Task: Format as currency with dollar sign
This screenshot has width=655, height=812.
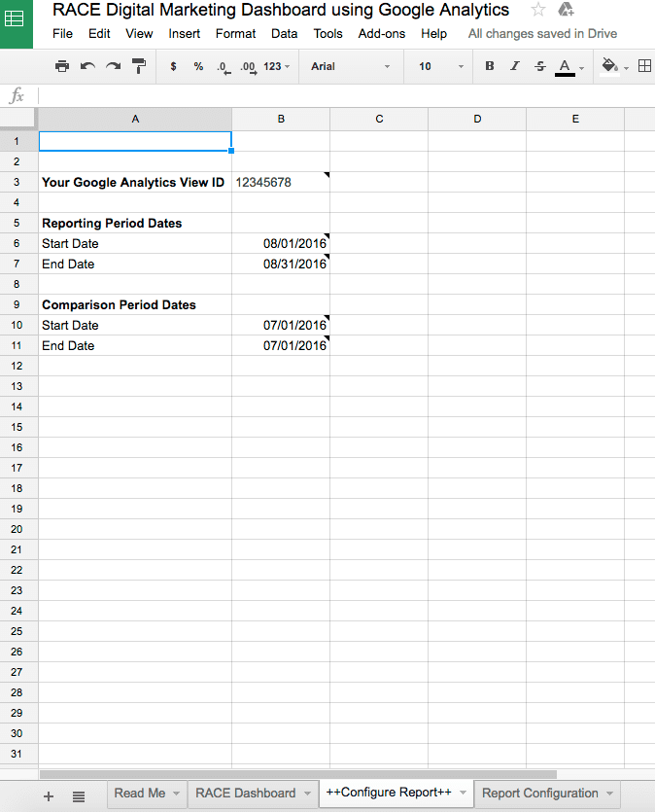Action: [x=173, y=66]
